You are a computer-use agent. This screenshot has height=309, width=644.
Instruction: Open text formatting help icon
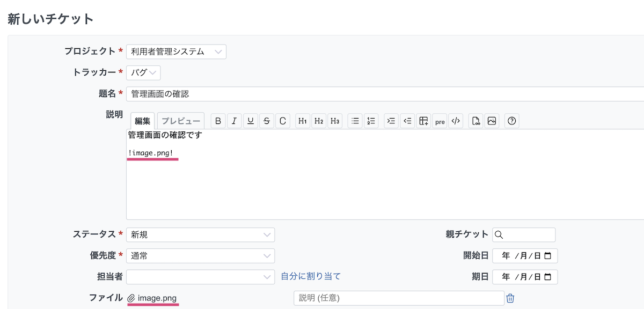(x=512, y=121)
